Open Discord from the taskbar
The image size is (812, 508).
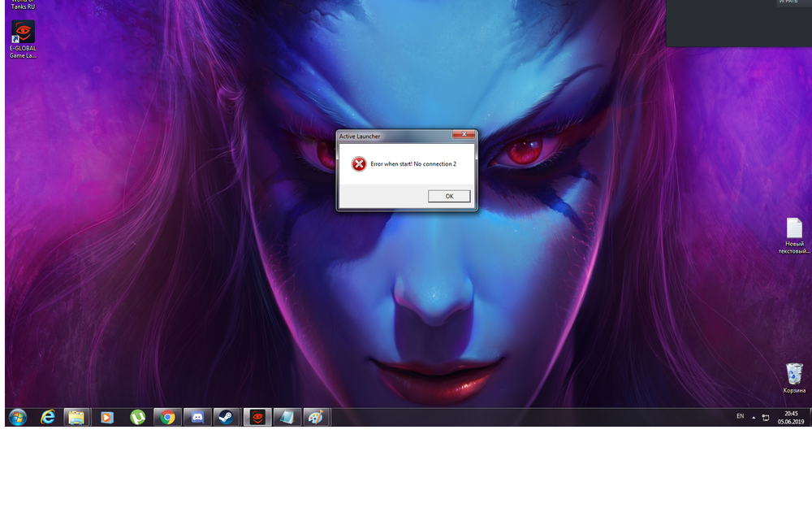click(197, 417)
